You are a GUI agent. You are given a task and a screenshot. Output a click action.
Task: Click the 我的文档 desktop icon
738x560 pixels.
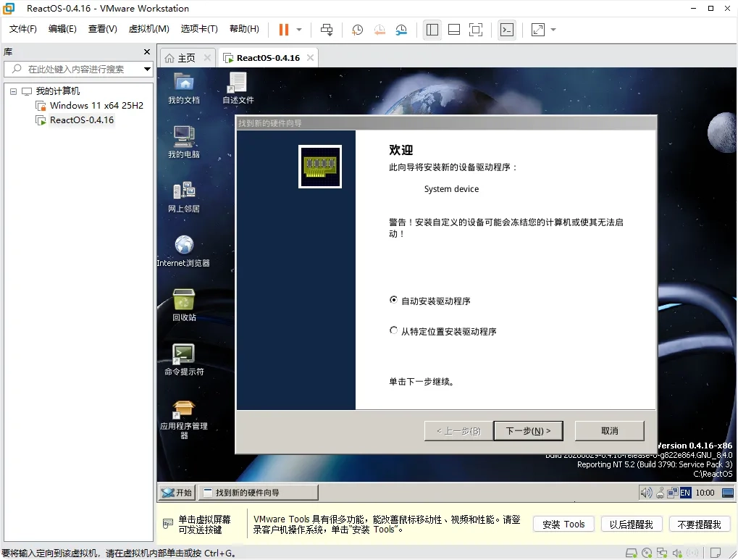(184, 88)
